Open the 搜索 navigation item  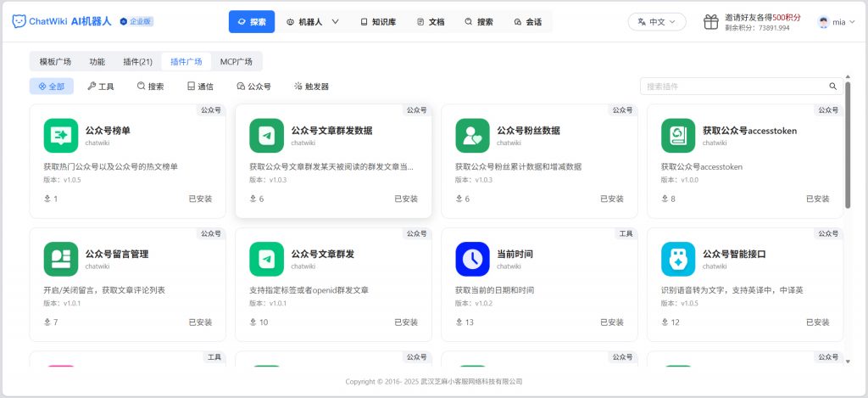coord(479,21)
